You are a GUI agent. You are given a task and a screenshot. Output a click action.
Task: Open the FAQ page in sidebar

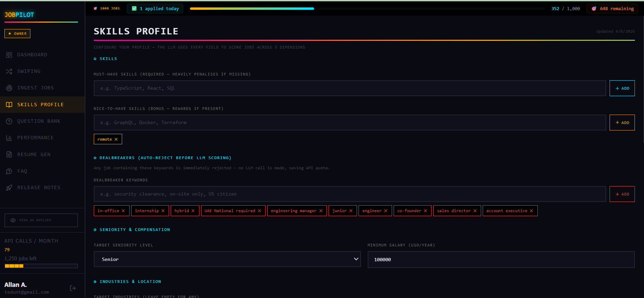(x=22, y=171)
